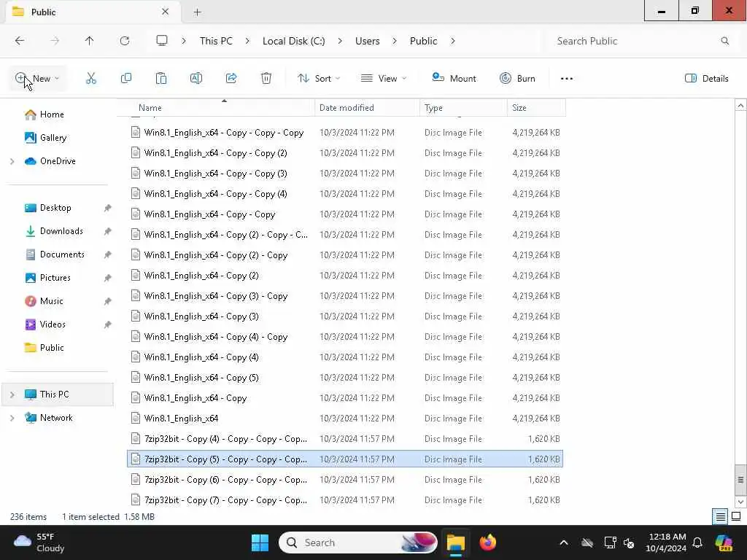Expand the Network tree node
The height and width of the screenshot is (560, 747).
pyautogui.click(x=12, y=418)
